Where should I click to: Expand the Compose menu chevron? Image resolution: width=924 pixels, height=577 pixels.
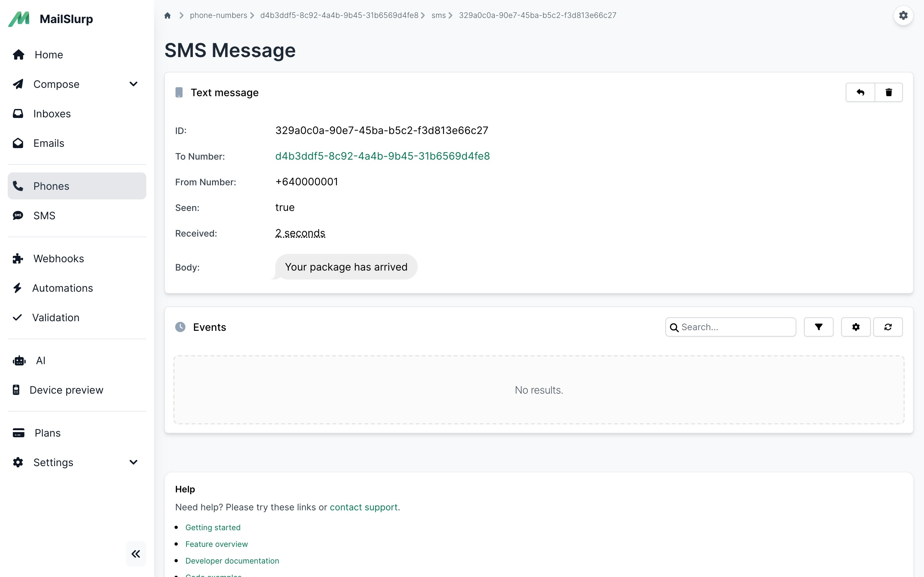coord(133,84)
